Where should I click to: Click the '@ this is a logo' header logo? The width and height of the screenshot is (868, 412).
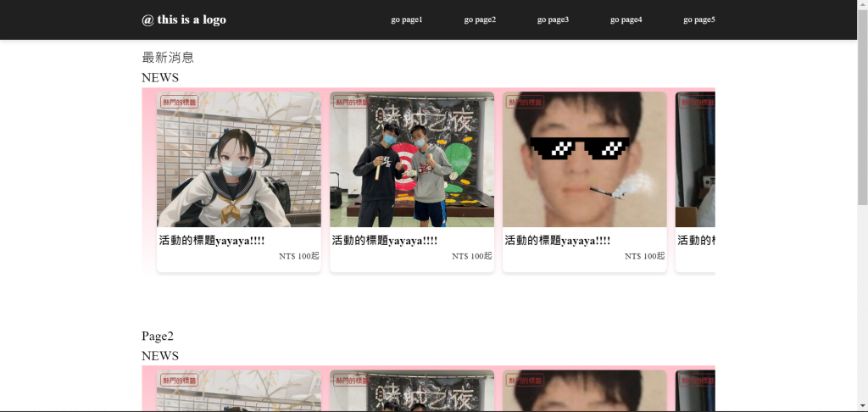tap(184, 20)
